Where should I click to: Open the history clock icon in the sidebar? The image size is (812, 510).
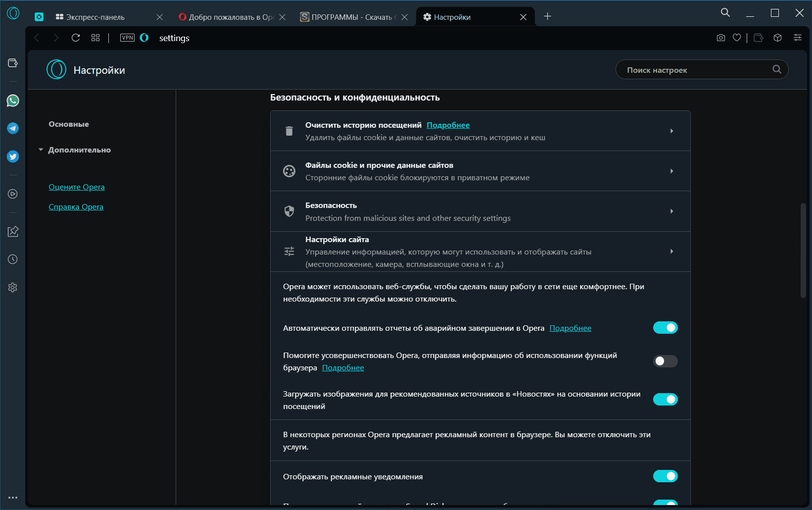13,259
